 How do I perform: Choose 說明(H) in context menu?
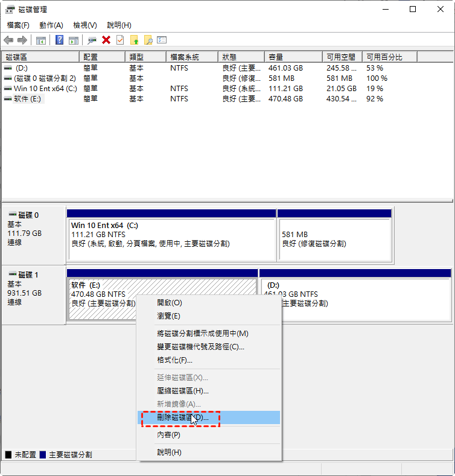click(x=209, y=452)
